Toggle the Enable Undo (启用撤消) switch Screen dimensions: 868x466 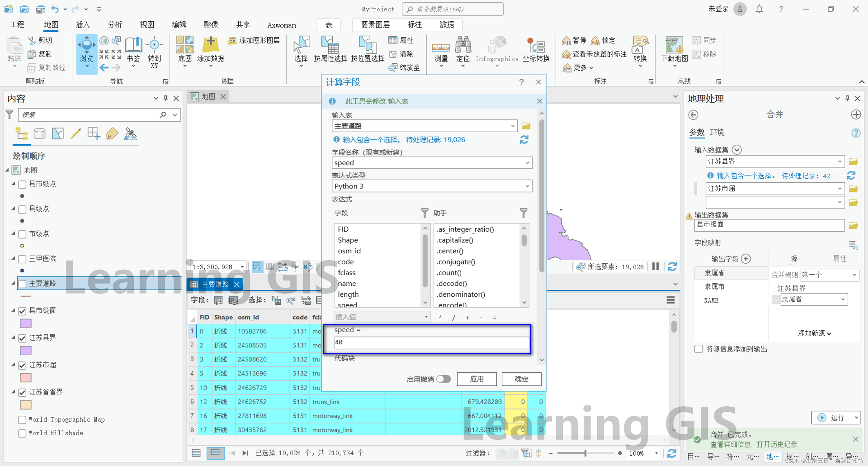tap(444, 379)
